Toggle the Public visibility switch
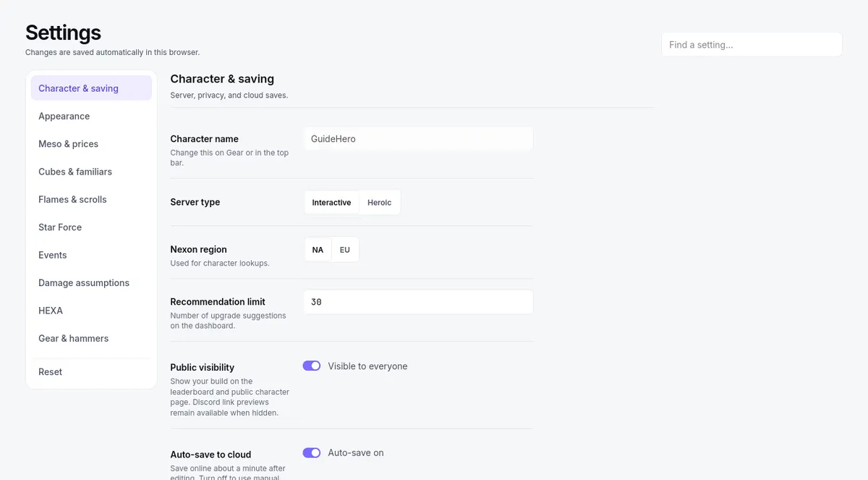Viewport: 868px width, 480px height. coord(312,366)
